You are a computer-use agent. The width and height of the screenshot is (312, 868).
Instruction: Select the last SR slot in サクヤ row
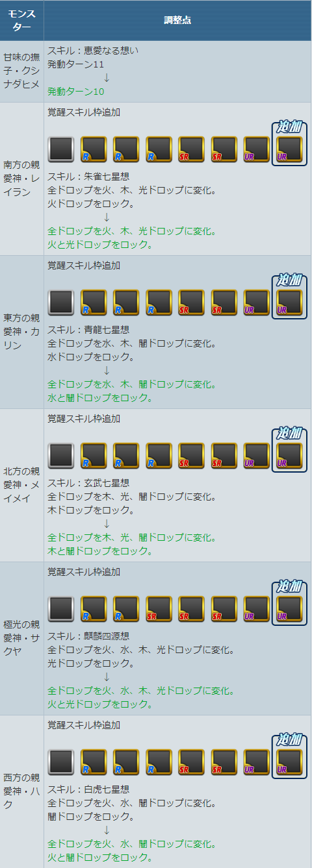[224, 608]
